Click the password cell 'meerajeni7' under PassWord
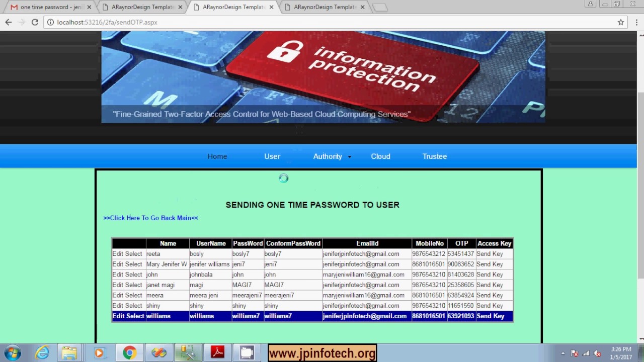The width and height of the screenshot is (644, 362). click(x=247, y=295)
